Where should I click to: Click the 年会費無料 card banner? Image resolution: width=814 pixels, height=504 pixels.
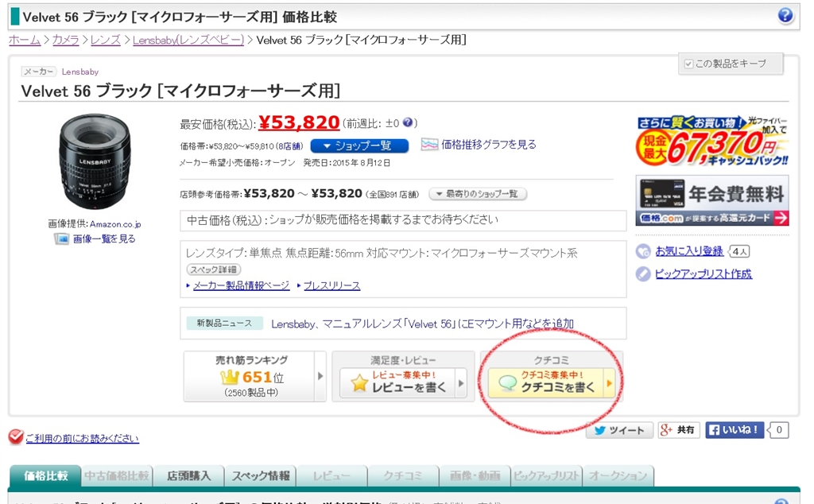pos(712,200)
